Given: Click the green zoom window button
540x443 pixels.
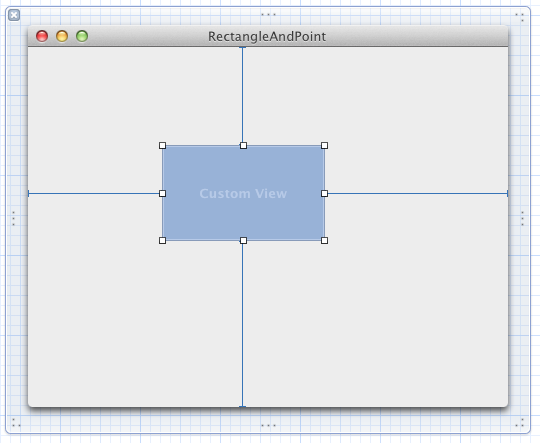Looking at the screenshot, I should (82, 36).
